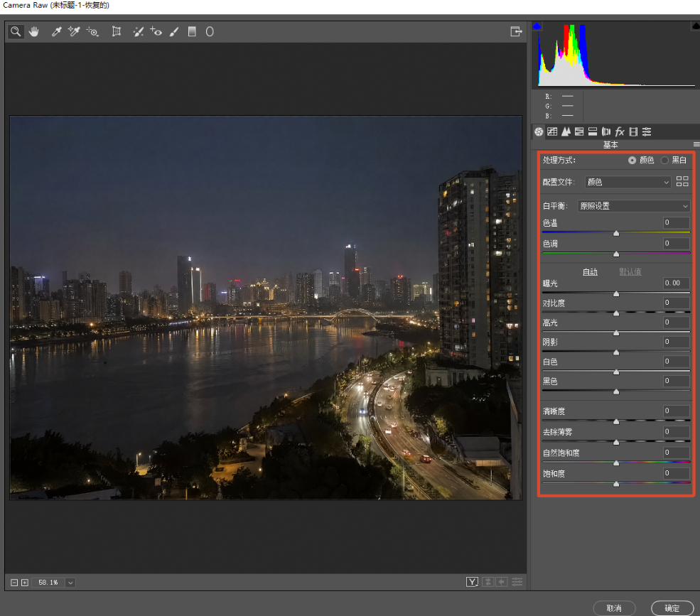700x616 pixels.
Task: Click the 曝光 value field showing 0.00
Action: pos(677,283)
